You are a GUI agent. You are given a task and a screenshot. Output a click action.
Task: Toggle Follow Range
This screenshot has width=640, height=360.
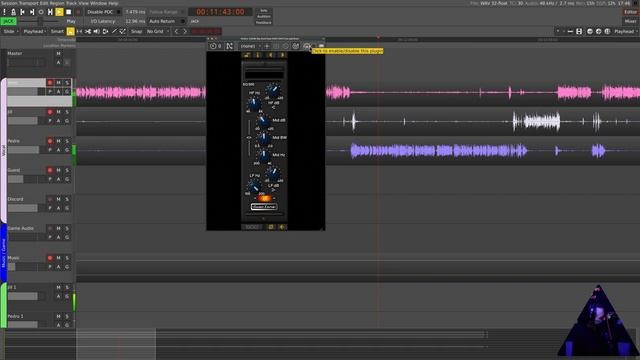pos(167,12)
